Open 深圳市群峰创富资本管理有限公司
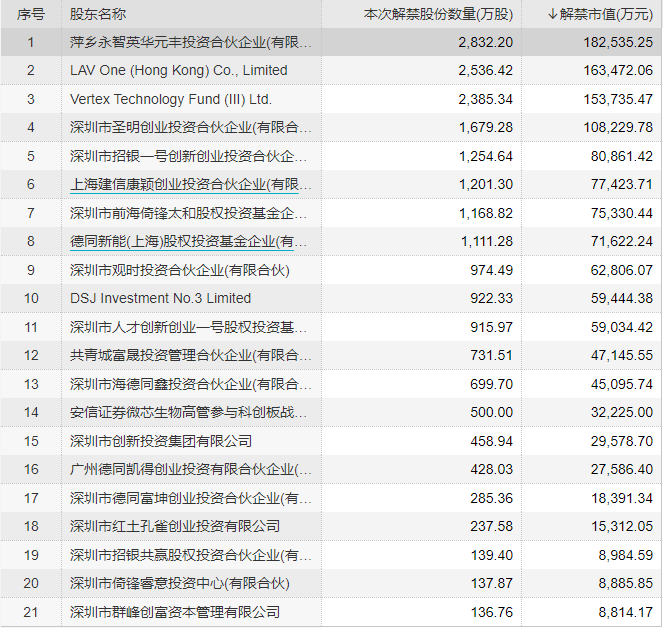Screen dimensions: 663x628 pyautogui.click(x=175, y=612)
